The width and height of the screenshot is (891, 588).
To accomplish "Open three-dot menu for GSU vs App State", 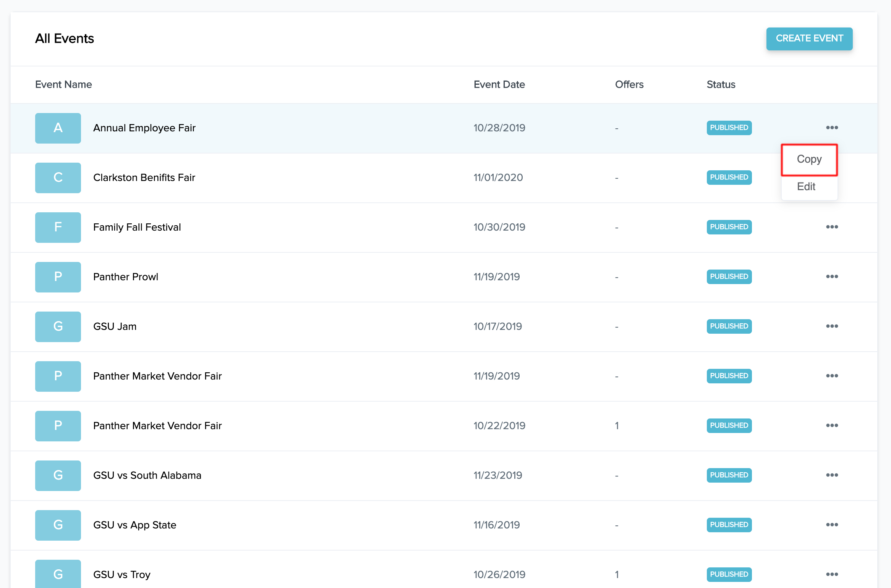I will click(x=832, y=525).
